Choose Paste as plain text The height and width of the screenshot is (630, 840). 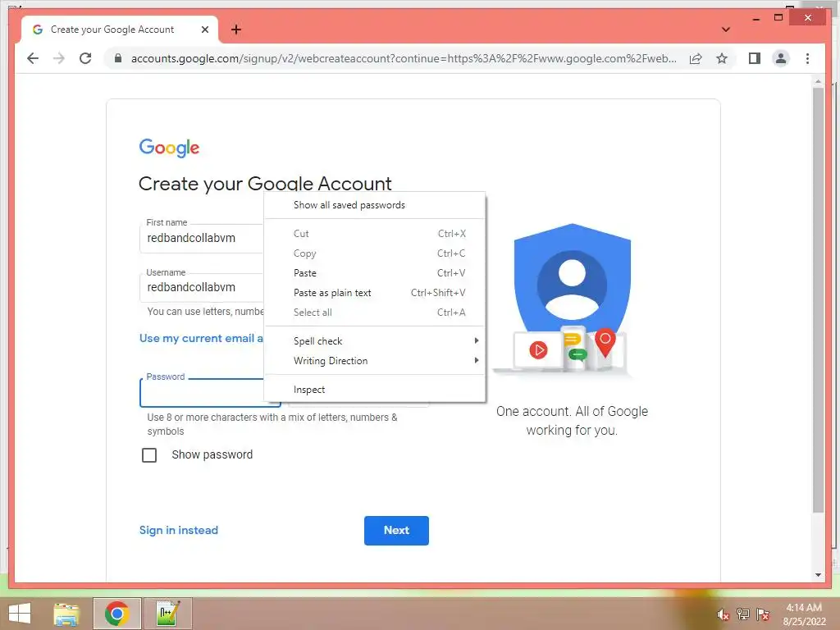(374, 293)
